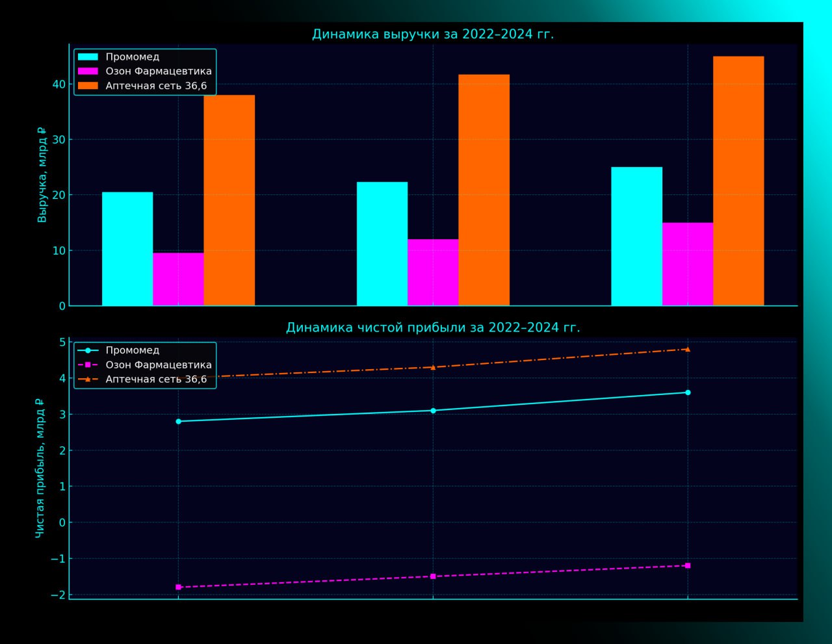The width and height of the screenshot is (832, 644).
Task: Click the '20' tick label on revenue axis
Action: click(x=59, y=195)
